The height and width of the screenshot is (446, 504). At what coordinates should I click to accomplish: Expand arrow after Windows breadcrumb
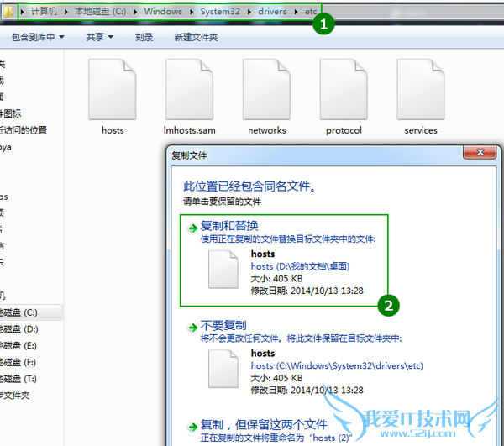(192, 12)
